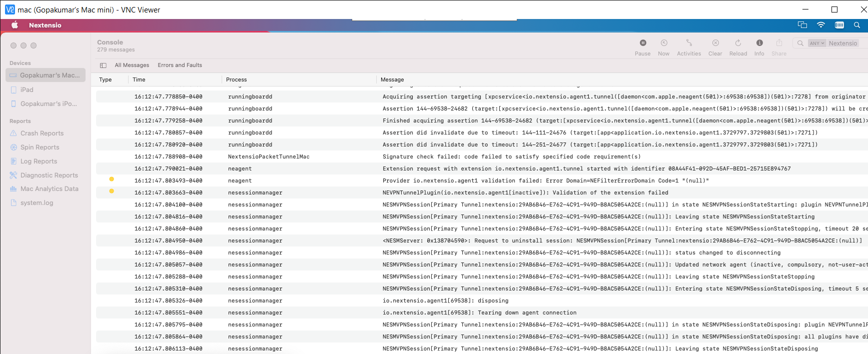This screenshot has height=354, width=868.
Task: Sort by the Type column header
Action: pos(106,79)
